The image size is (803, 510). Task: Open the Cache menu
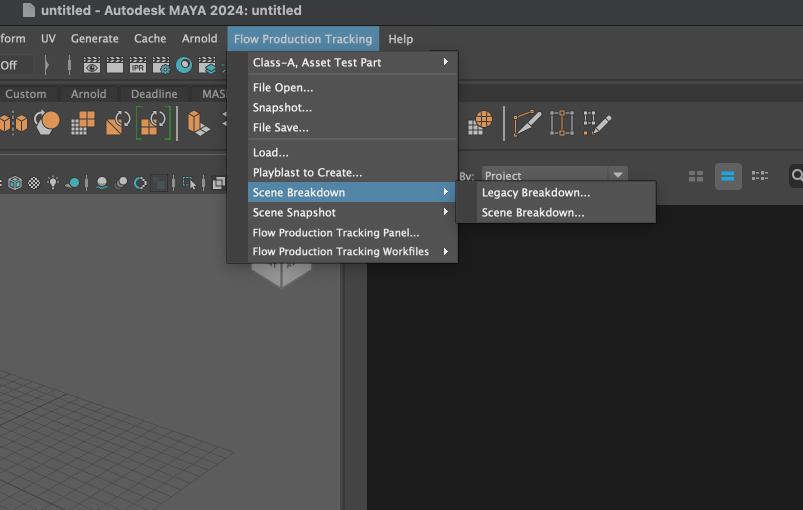[x=150, y=38]
